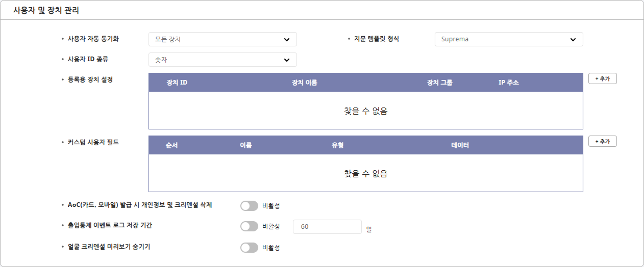The height and width of the screenshot is (267, 644).
Task: Toggle 얼굴 크리덴셜 미리보기 숨기기 switch
Action: [x=249, y=248]
